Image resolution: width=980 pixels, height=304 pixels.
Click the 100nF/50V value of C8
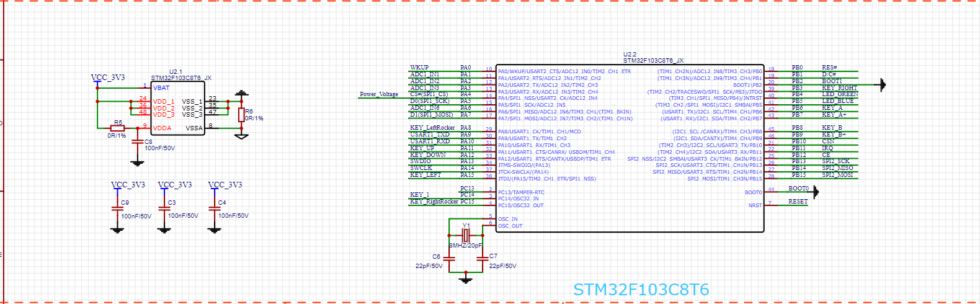pyautogui.click(x=160, y=148)
